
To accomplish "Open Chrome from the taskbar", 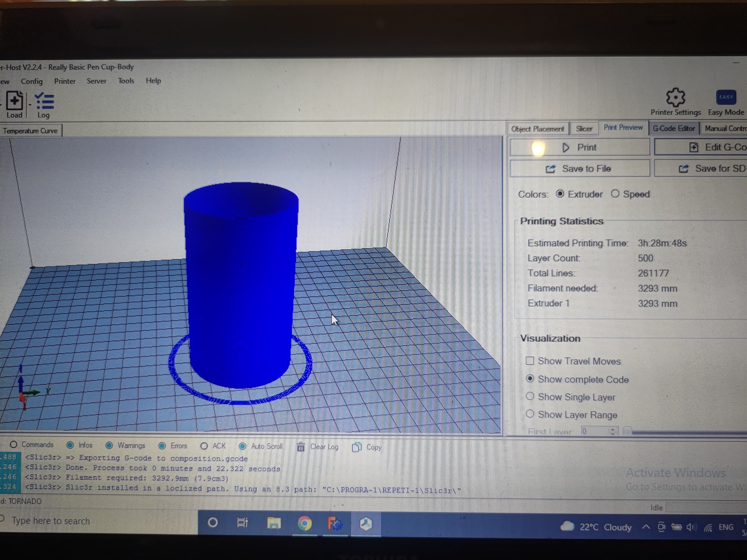I will 305,524.
